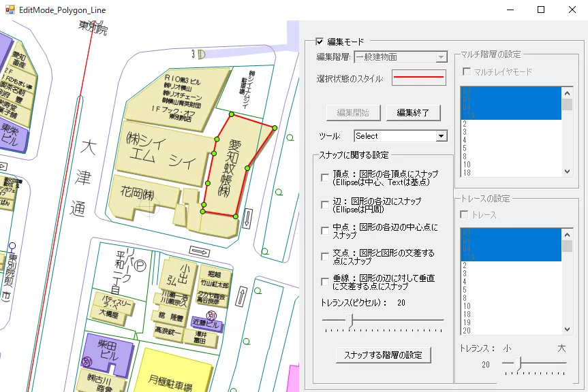
Task: Turn on 垂線 perpendicular snap option
Action: pos(325,282)
